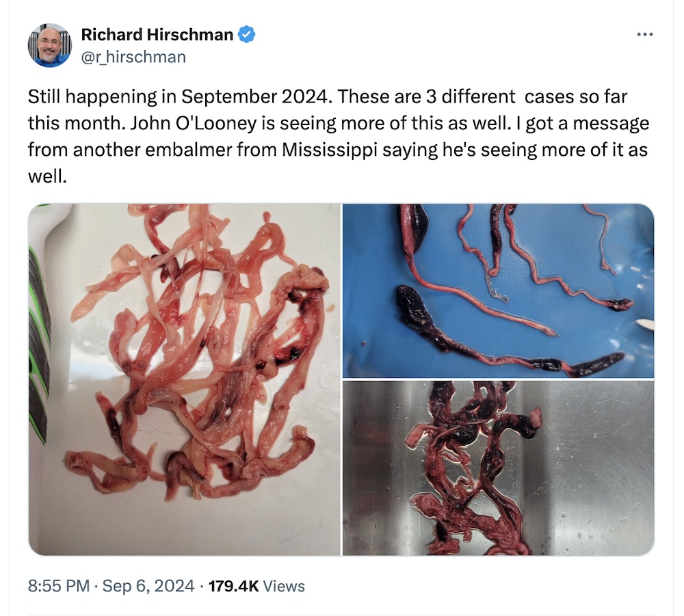Click the Sep 6, 2024 date
Viewport: 684px width, 616px height.
(x=148, y=585)
